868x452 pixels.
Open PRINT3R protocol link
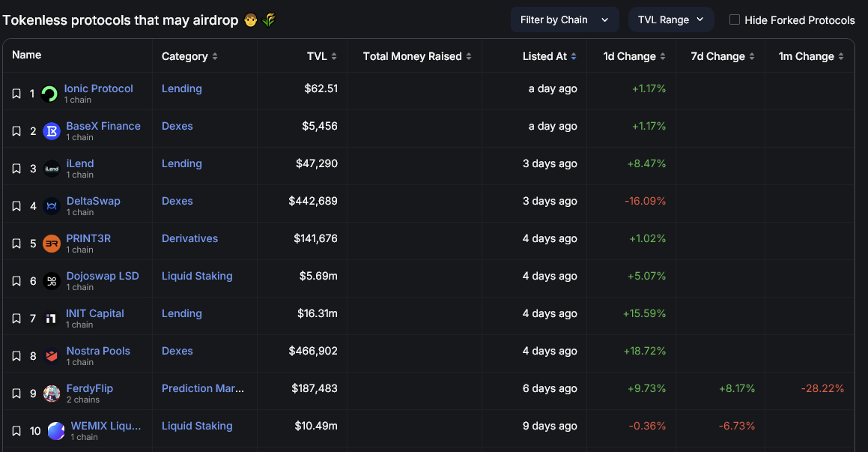tap(88, 238)
